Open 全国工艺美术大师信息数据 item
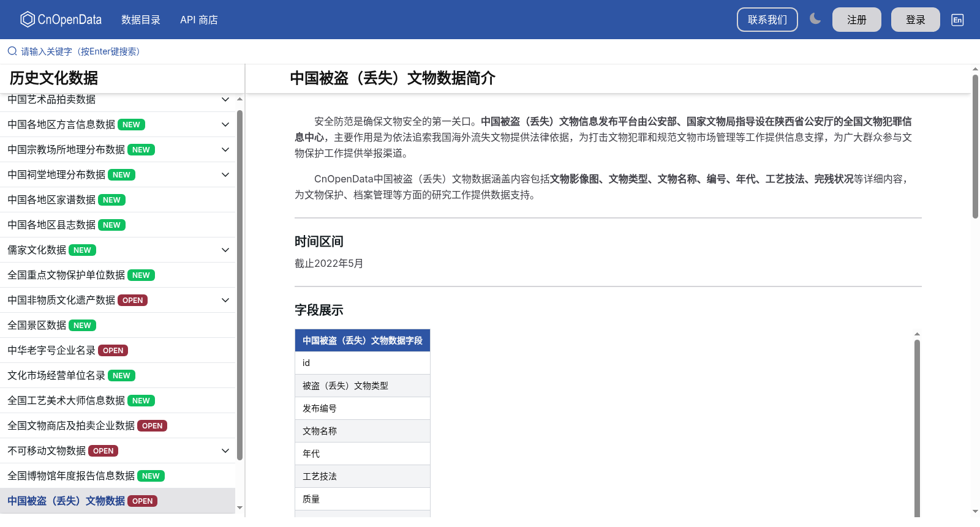 [x=118, y=400]
